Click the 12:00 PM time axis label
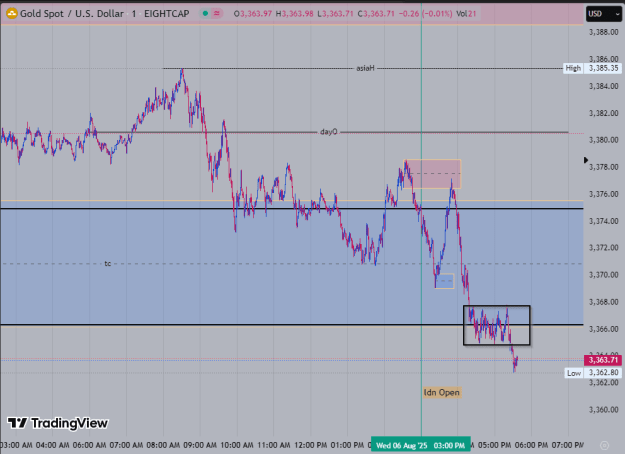 click(311, 445)
